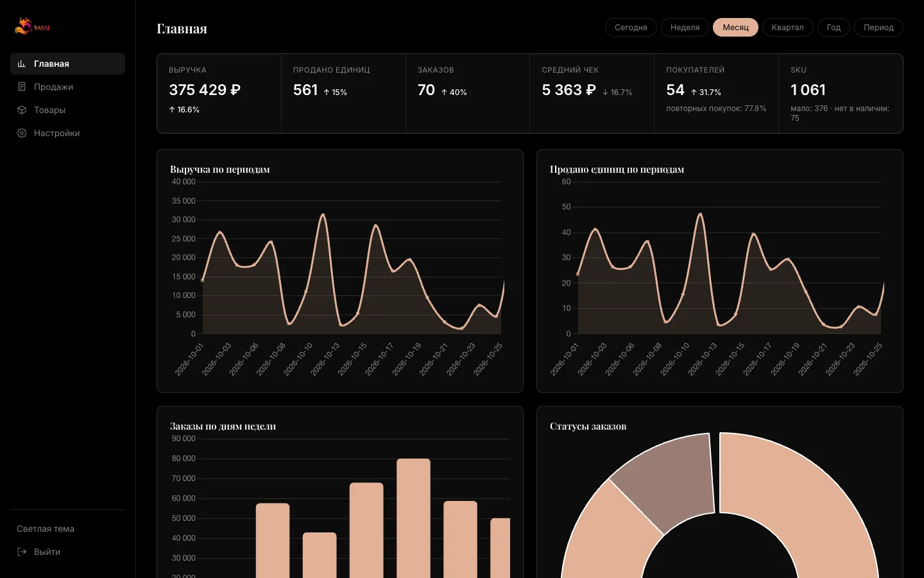Click the 16.6% revenue growth indicator
Image resolution: width=924 pixels, height=578 pixels.
(x=184, y=110)
